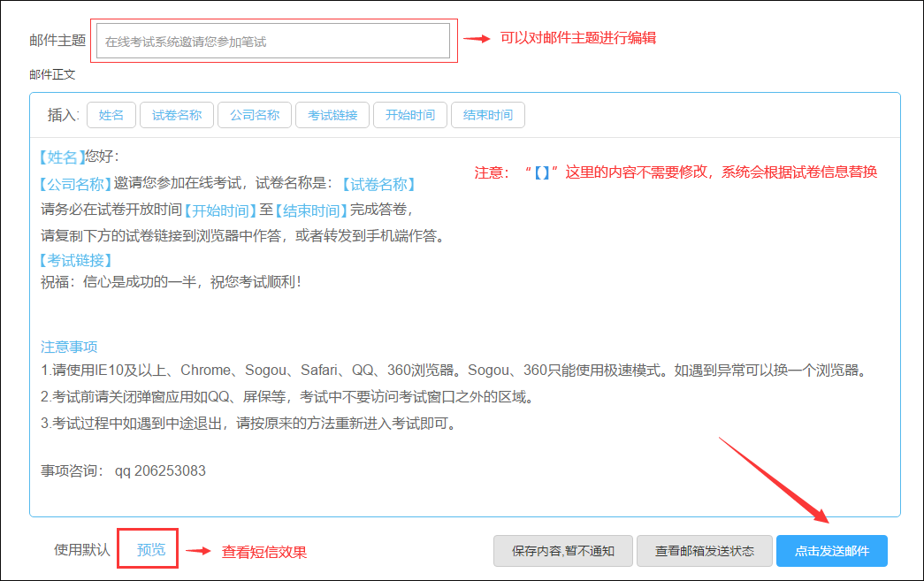The width and height of the screenshot is (924, 581).
Task: Click the 结束时间 insert button
Action: click(x=488, y=115)
